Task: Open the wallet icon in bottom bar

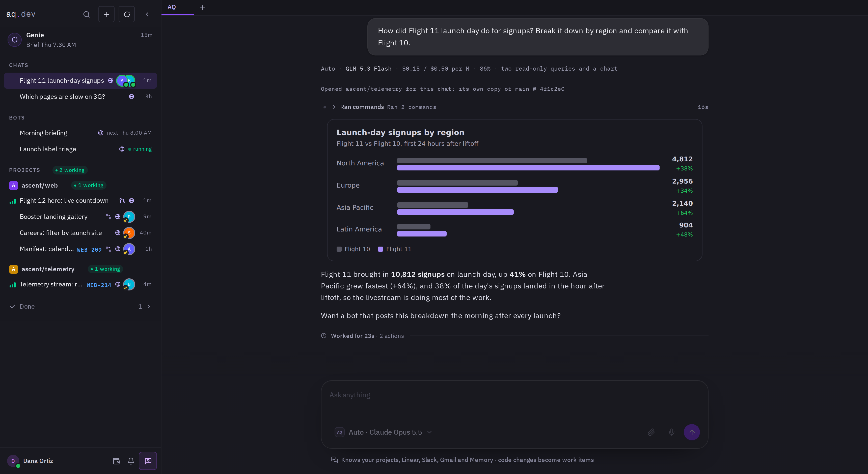Action: point(116,461)
